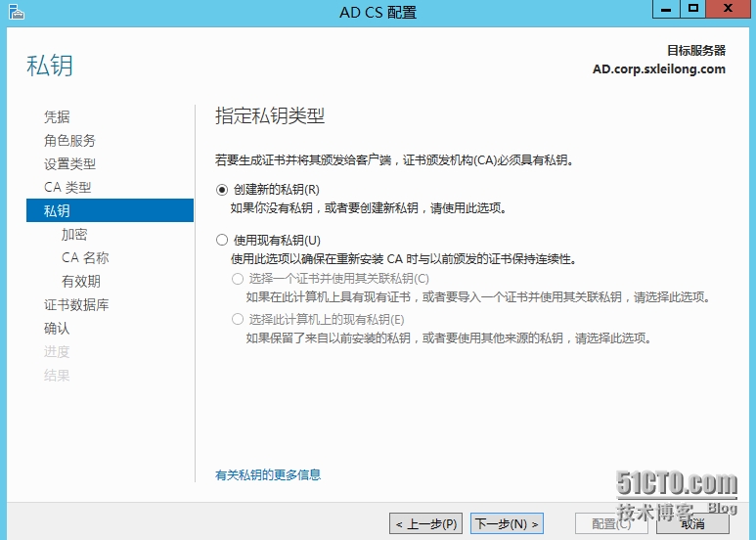756x540 pixels.
Task: Click the AD CS 配置 window title
Action: coord(378,13)
